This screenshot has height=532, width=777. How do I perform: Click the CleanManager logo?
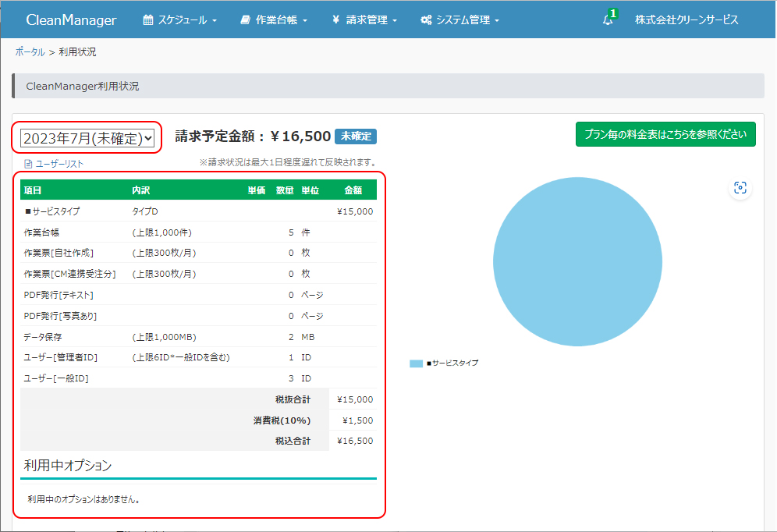point(71,20)
